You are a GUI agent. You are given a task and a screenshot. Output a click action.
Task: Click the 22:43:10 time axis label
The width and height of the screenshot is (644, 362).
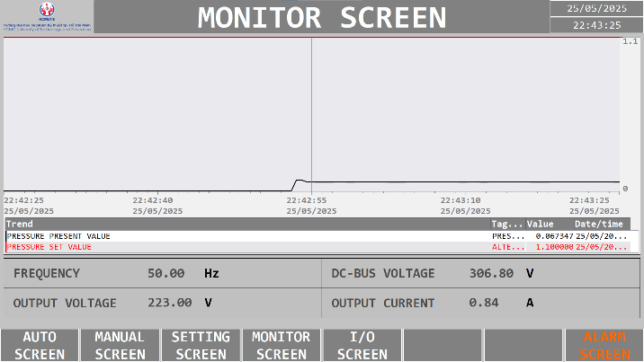(x=461, y=200)
